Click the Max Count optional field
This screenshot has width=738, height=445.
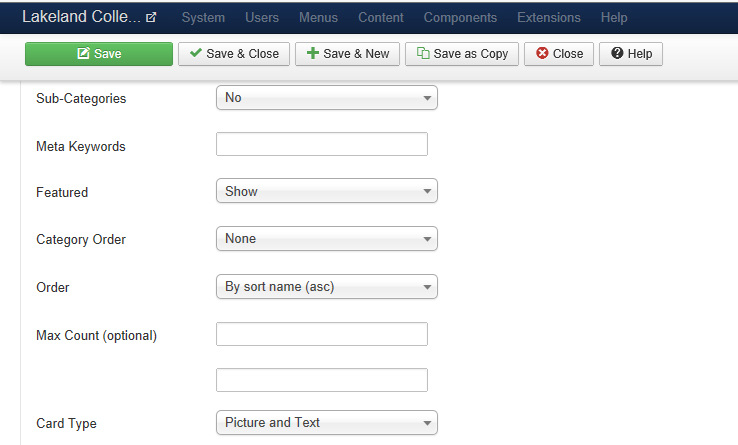322,334
